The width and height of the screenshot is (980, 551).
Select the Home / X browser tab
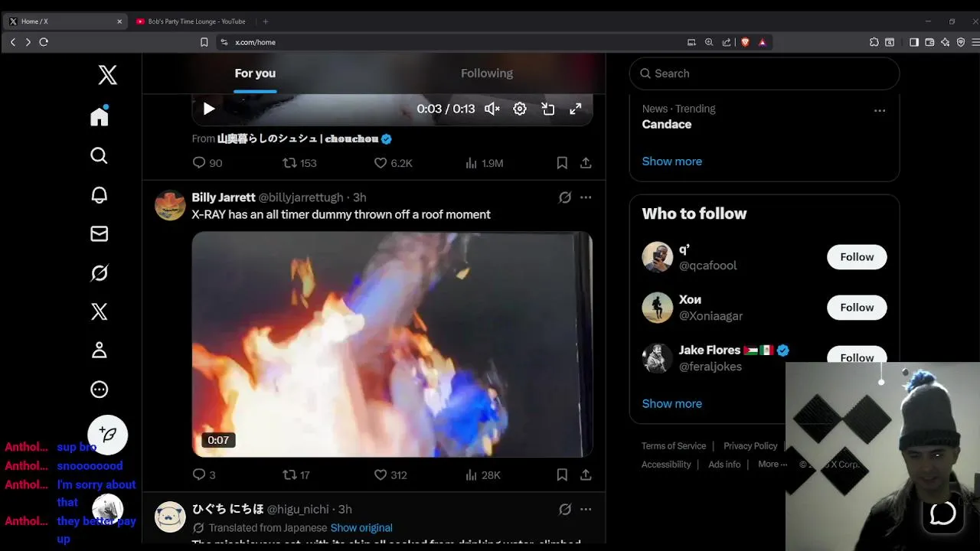coord(66,21)
